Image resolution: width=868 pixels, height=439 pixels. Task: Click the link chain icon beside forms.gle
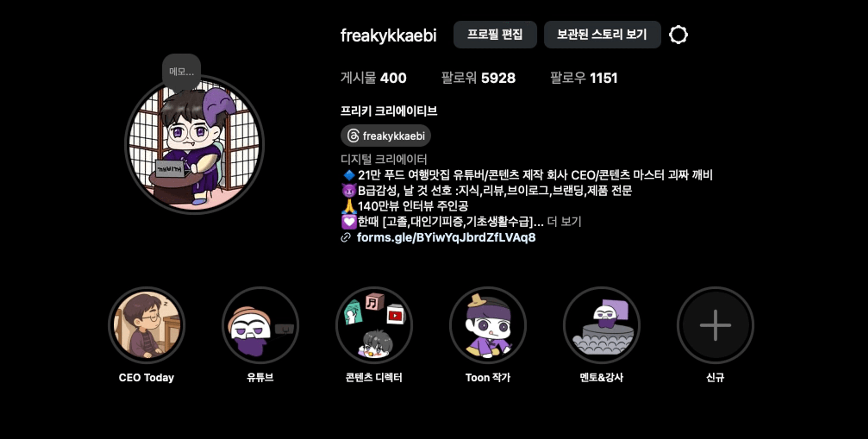[346, 238]
